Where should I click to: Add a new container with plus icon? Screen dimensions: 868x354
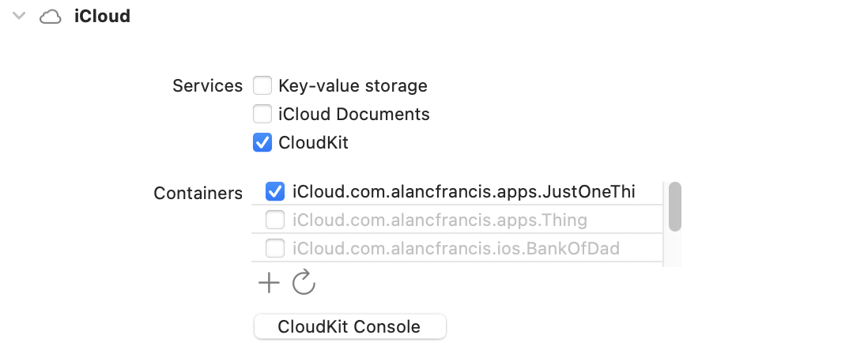point(269,283)
